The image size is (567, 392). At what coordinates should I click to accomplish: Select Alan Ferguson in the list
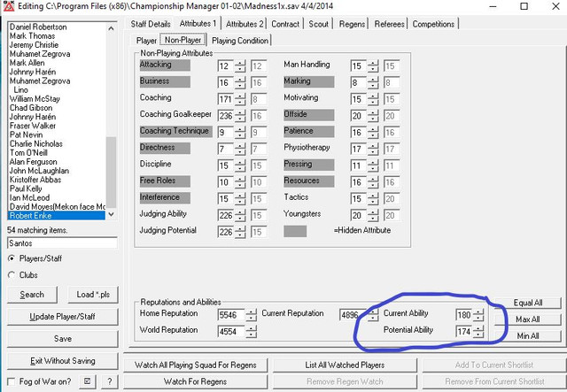pyautogui.click(x=34, y=162)
